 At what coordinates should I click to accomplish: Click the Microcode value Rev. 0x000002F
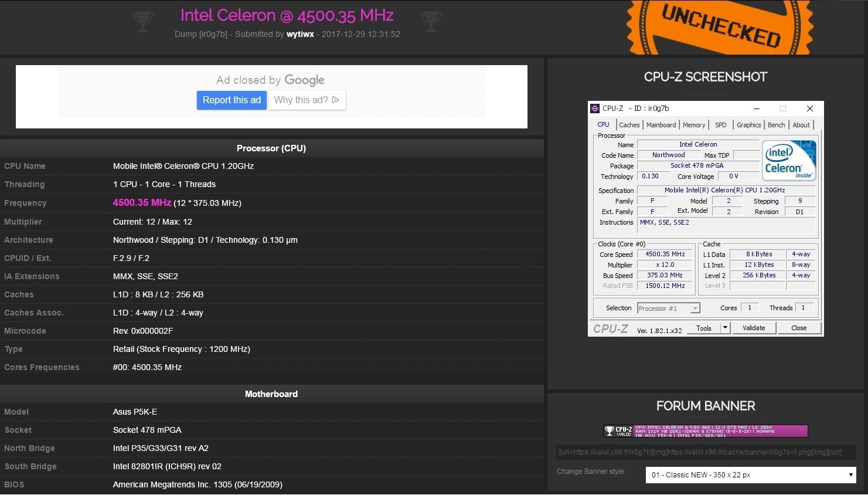point(143,331)
